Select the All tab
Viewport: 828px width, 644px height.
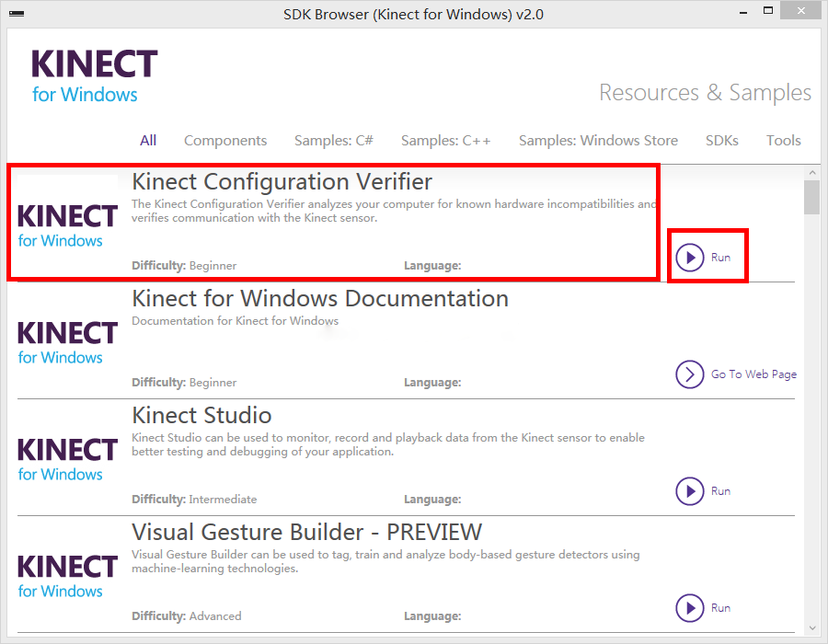click(148, 141)
